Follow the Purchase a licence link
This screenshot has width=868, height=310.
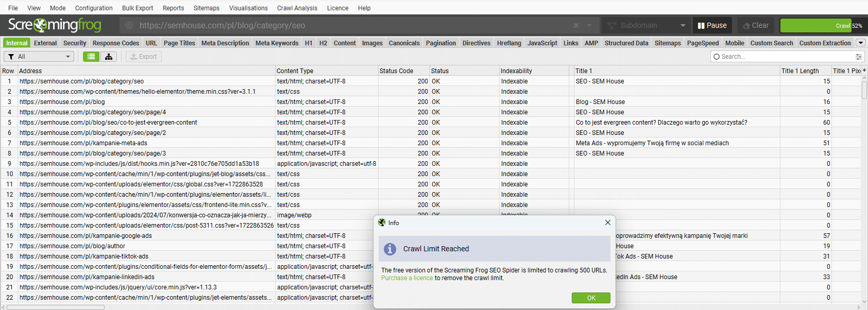click(x=407, y=278)
